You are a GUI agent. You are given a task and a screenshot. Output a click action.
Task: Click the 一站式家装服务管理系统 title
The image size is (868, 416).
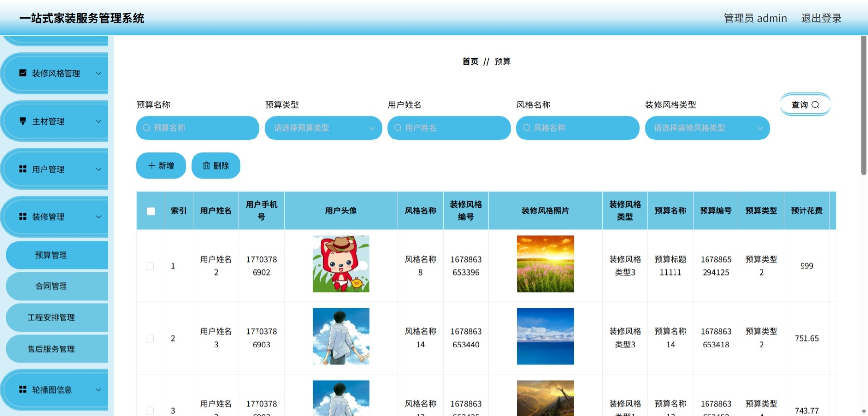point(82,18)
